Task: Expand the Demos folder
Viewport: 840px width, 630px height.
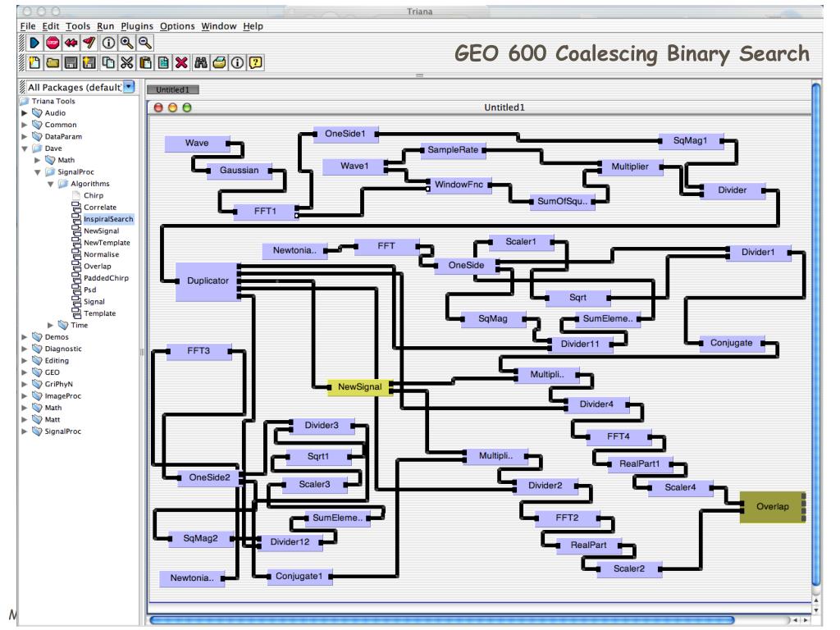Action: pos(24,337)
